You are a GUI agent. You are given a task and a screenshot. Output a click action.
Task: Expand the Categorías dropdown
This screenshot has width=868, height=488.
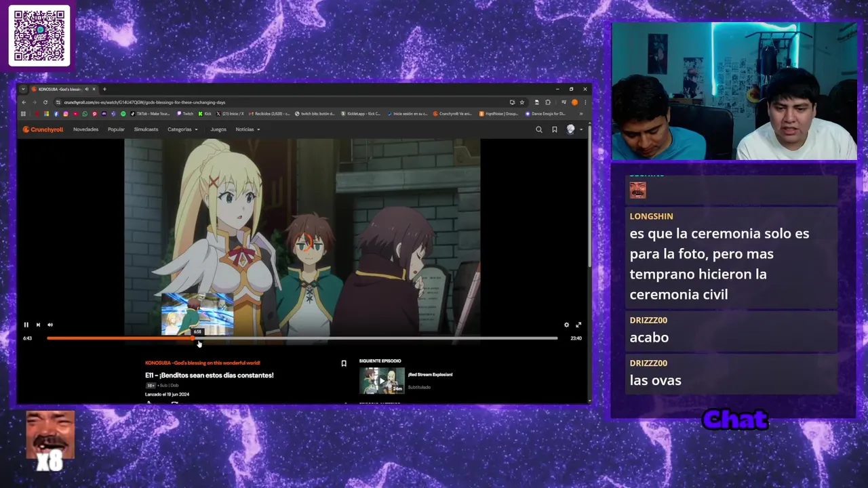[x=182, y=129]
